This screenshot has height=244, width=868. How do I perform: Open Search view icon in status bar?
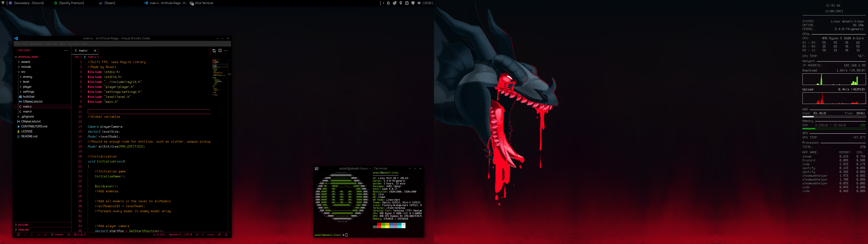click(x=25, y=235)
